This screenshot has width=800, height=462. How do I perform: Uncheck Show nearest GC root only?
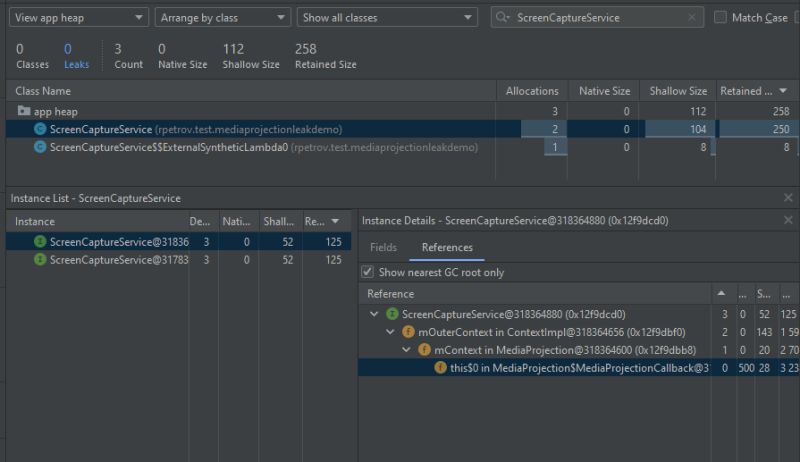(x=367, y=272)
